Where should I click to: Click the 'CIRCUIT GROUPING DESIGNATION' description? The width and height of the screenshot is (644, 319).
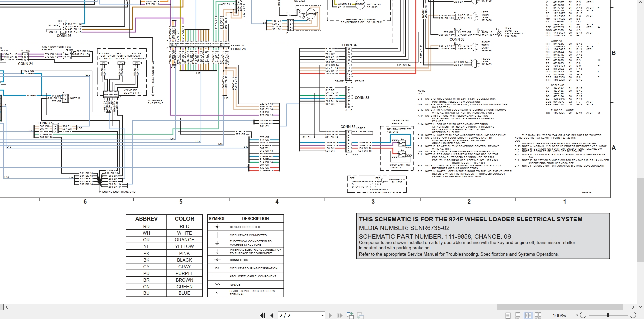tap(254, 268)
